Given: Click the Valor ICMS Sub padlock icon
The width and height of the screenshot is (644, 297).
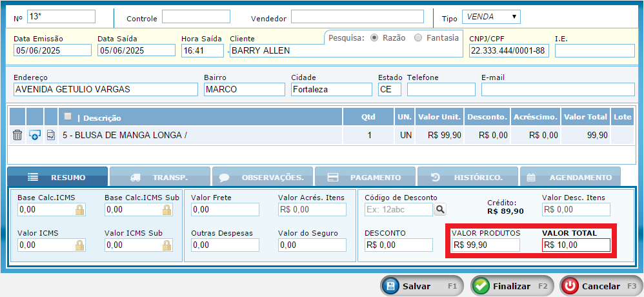Looking at the screenshot, I should tap(167, 245).
